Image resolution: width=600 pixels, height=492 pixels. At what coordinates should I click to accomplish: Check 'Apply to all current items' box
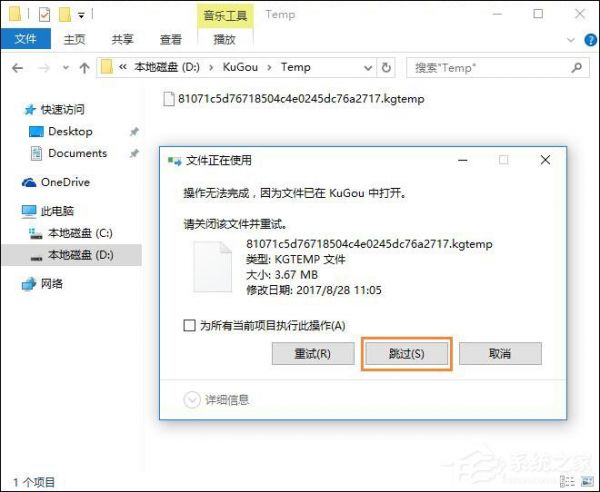click(189, 326)
